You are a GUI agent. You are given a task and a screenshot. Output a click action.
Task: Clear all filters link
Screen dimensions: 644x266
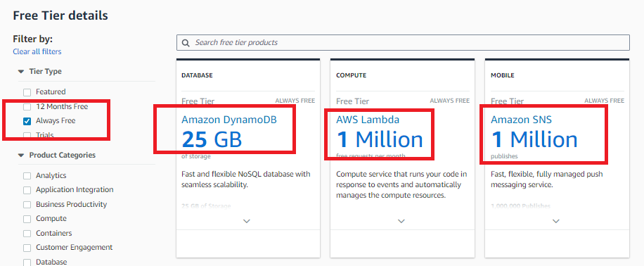(x=37, y=52)
